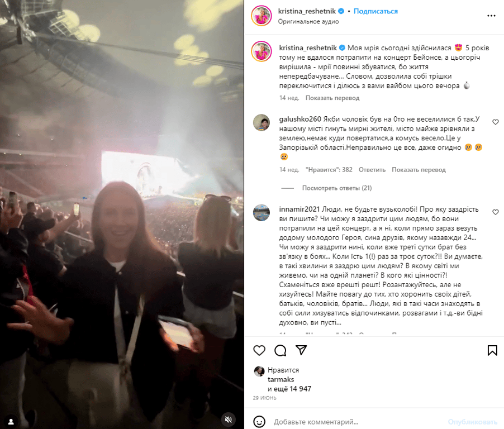Open emoji picker in the comment box
The height and width of the screenshot is (429, 504).
pos(259,422)
